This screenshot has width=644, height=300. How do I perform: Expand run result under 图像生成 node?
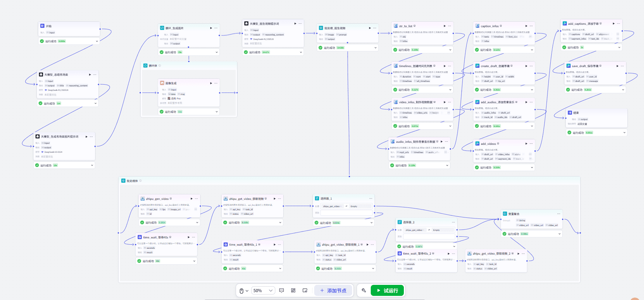point(217,112)
